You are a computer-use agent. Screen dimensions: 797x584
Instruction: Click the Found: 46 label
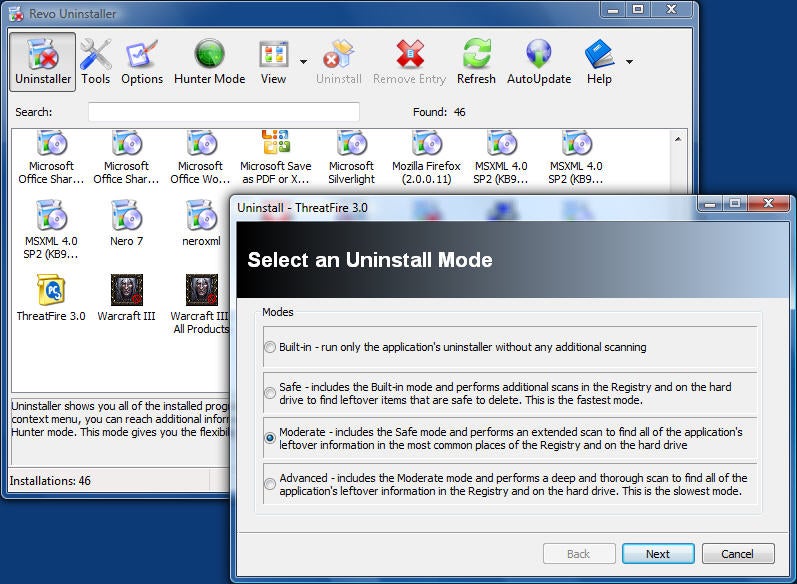(x=439, y=112)
